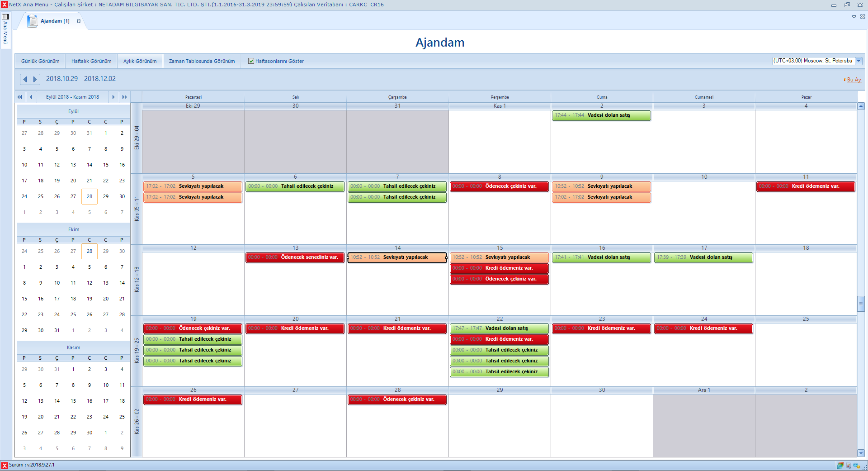Screen dimensions: 868x471
Task: Switch to Haftalık Görünüm view
Action: pos(91,61)
